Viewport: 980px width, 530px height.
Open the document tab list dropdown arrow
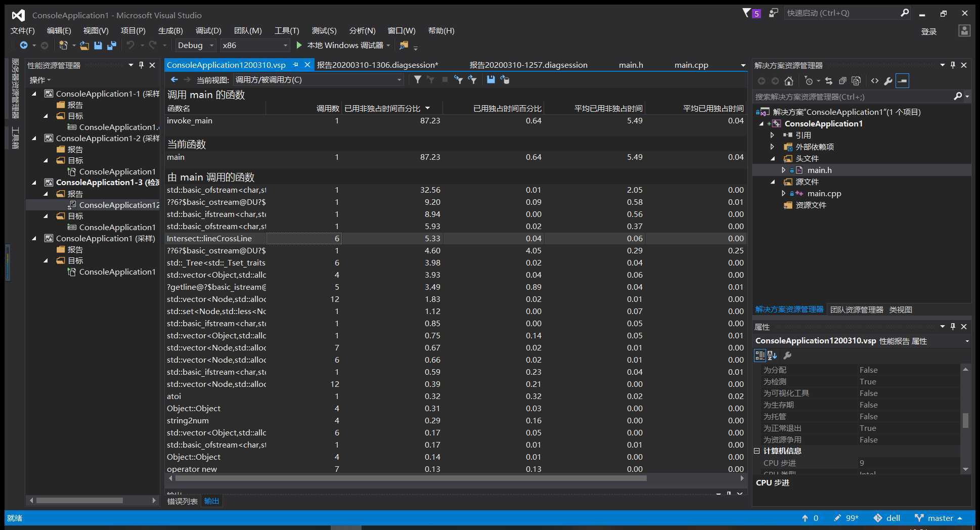[x=743, y=65]
